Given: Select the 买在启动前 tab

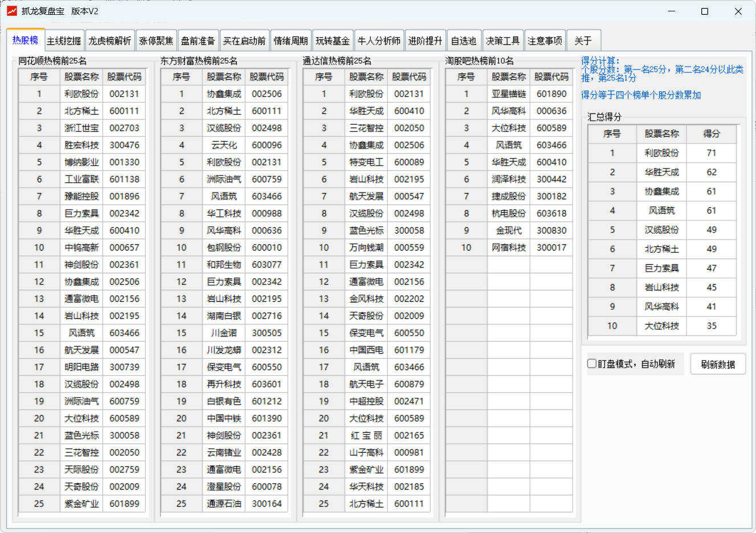Looking at the screenshot, I should (244, 40).
